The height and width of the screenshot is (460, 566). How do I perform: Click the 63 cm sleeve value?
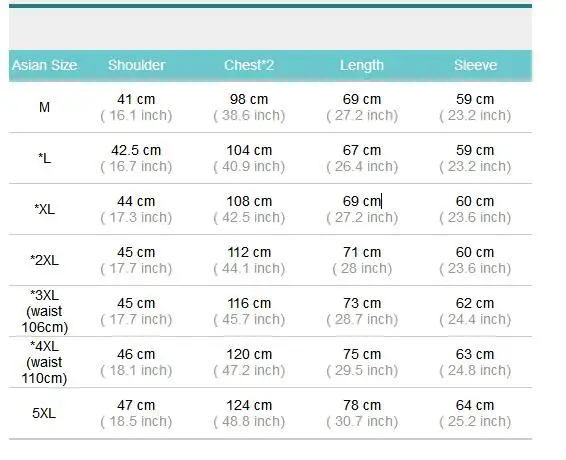click(475, 354)
